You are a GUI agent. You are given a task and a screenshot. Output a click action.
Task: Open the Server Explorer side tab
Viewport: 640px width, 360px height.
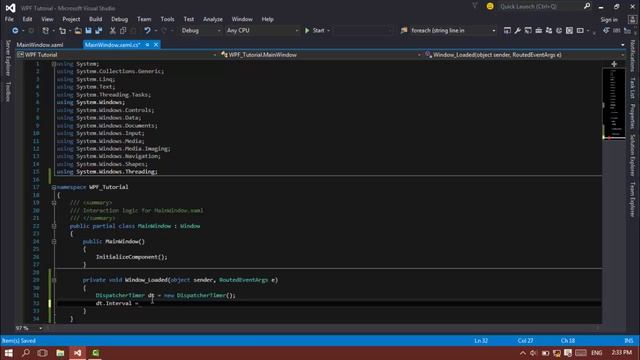(8, 58)
